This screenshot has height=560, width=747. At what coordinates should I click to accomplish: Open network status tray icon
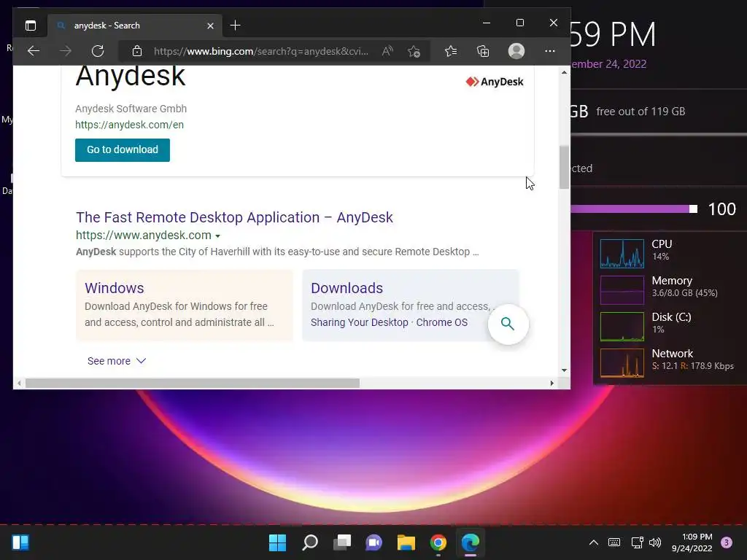[x=637, y=542]
